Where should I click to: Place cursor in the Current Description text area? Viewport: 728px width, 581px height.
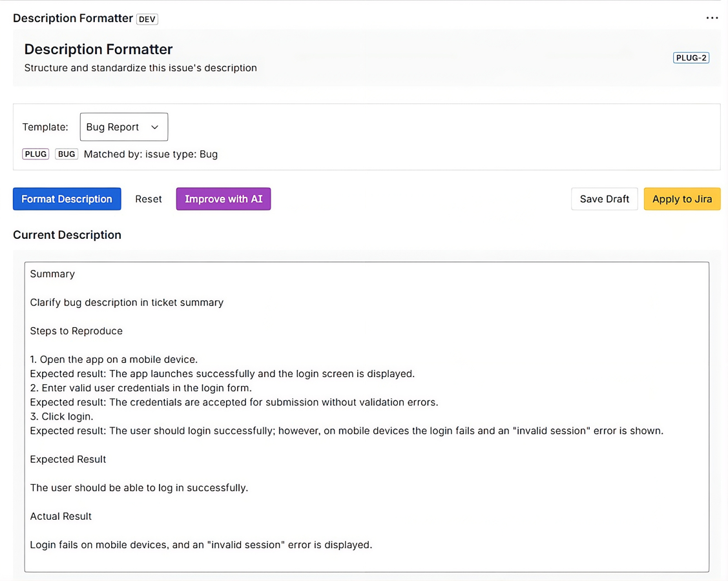(x=366, y=413)
